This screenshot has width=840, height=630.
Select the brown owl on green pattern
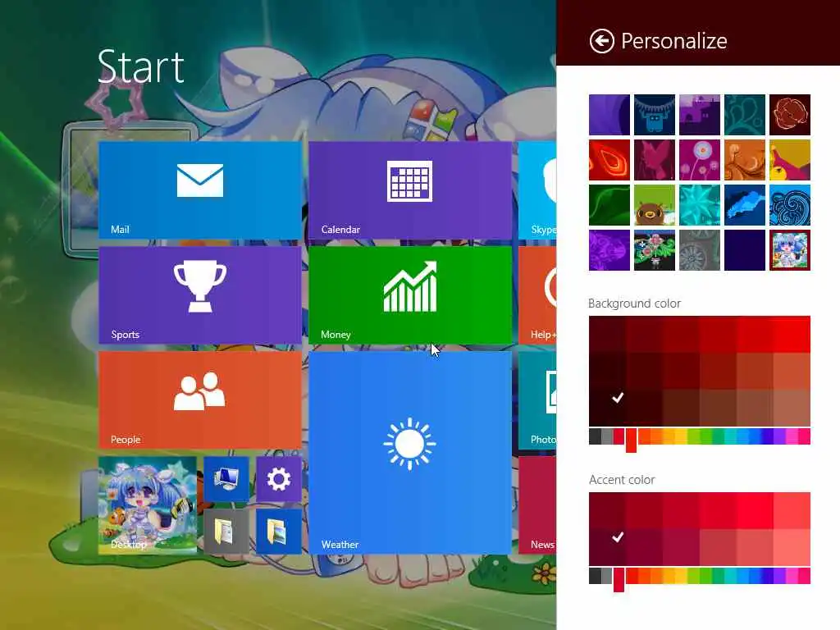(x=655, y=205)
